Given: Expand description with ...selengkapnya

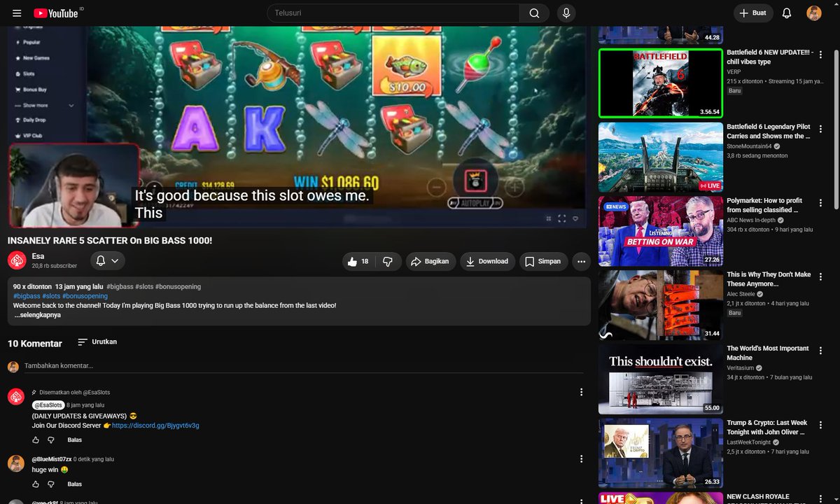Looking at the screenshot, I should (38, 315).
